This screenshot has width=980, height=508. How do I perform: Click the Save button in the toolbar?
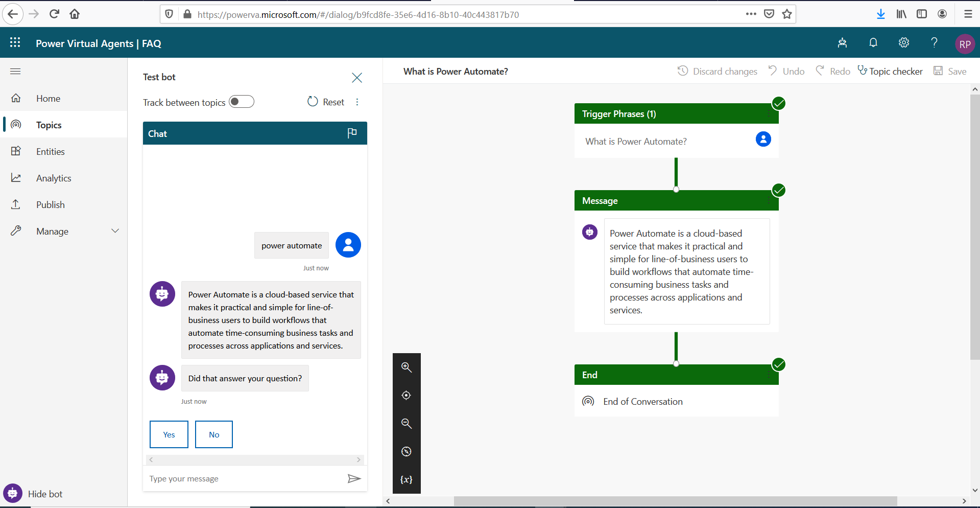[950, 71]
